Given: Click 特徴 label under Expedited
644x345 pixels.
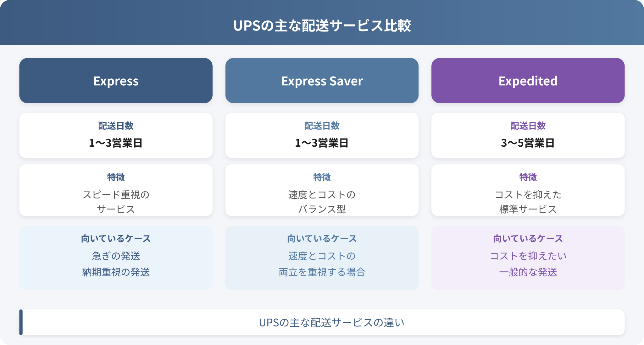Looking at the screenshot, I should [x=528, y=177].
